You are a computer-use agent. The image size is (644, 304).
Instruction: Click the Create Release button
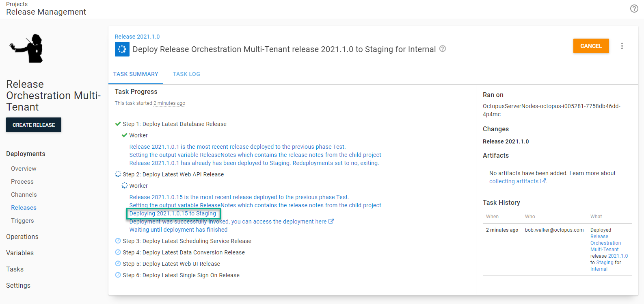pos(34,125)
